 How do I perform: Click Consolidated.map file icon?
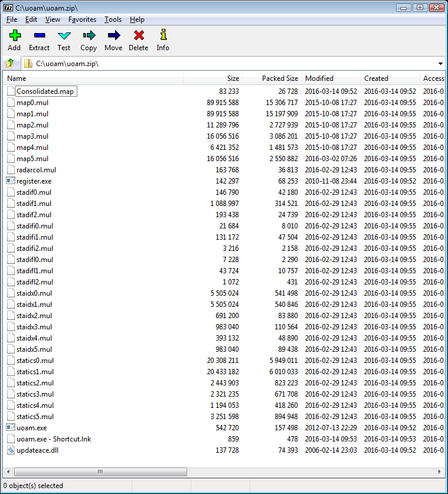11,91
